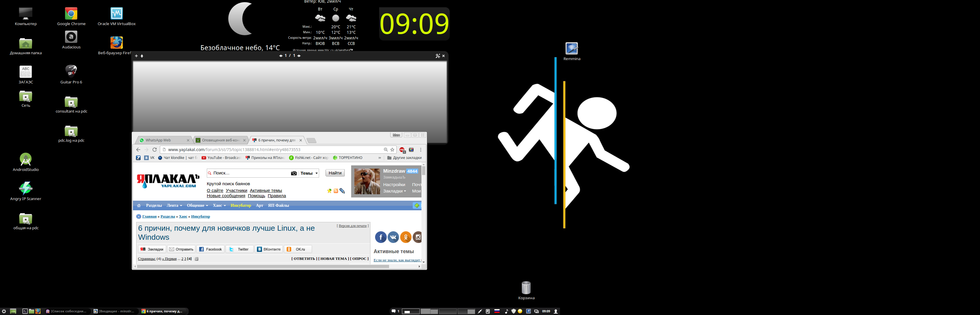Select the Корзина trash icon
Image resolution: width=980 pixels, height=315 pixels.
526,291
